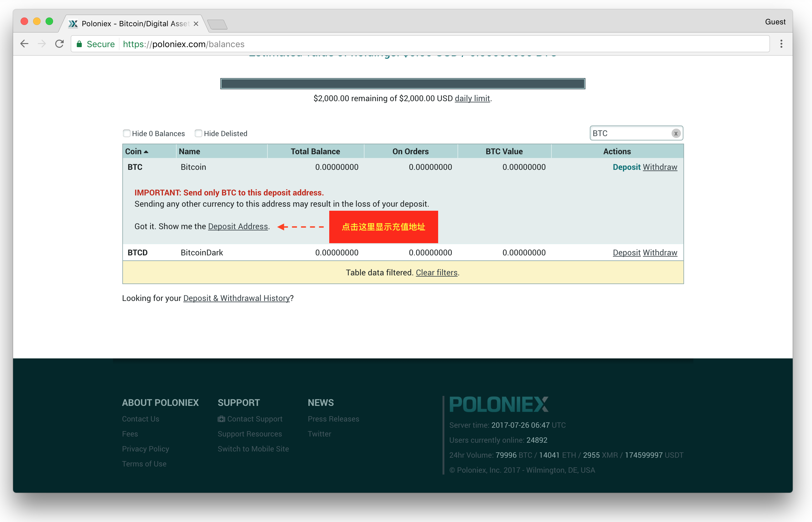Enable Hide 0 Balances checkbox

[x=127, y=133]
